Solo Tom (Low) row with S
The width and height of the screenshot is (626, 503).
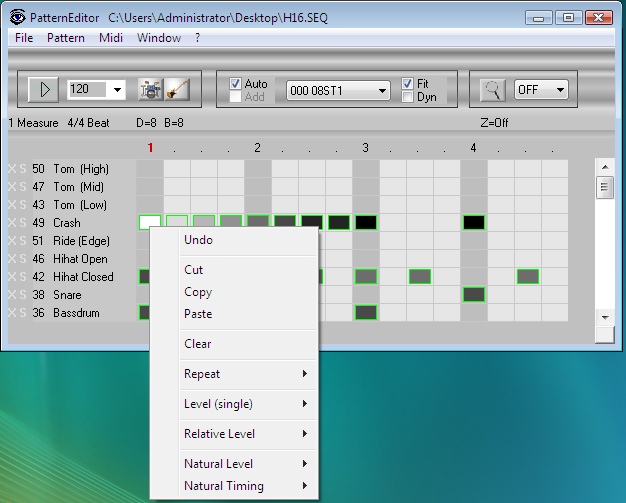point(23,205)
